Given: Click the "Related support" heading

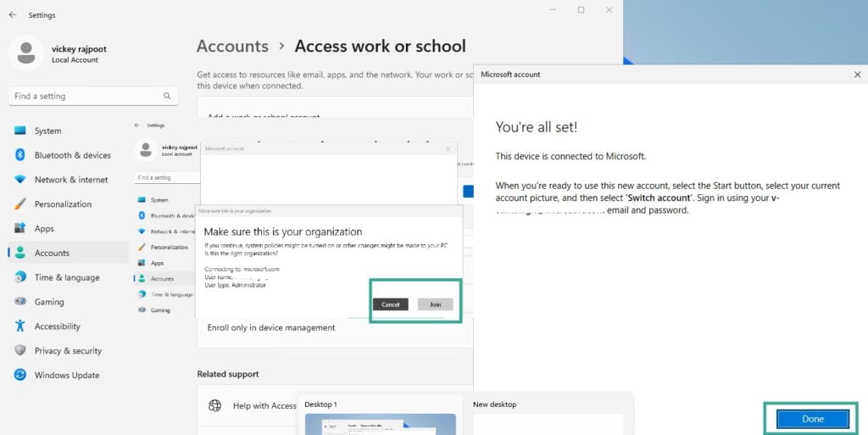Looking at the screenshot, I should (x=228, y=374).
